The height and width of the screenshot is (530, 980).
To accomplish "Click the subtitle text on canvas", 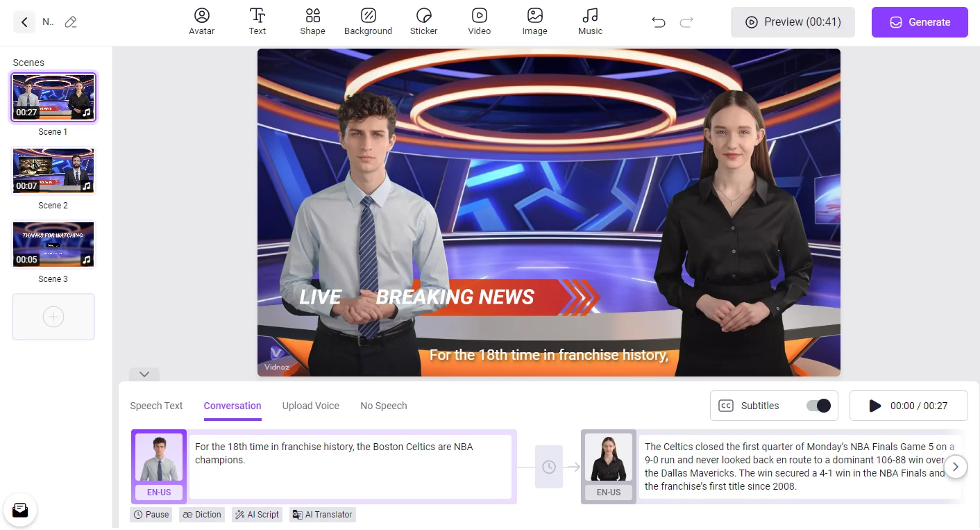I will click(x=549, y=355).
